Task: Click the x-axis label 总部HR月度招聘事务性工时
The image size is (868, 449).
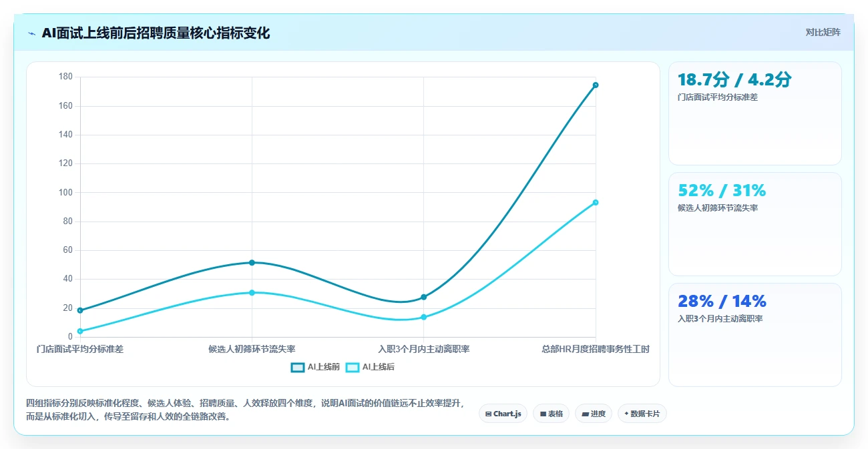Action: coord(596,349)
